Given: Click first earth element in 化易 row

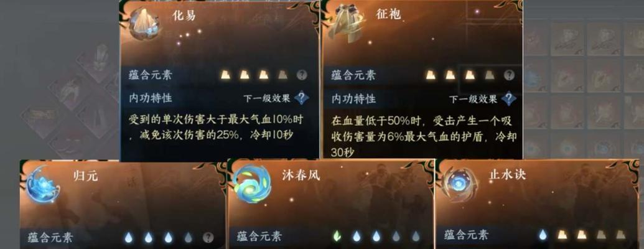Looking at the screenshot, I should 225,74.
